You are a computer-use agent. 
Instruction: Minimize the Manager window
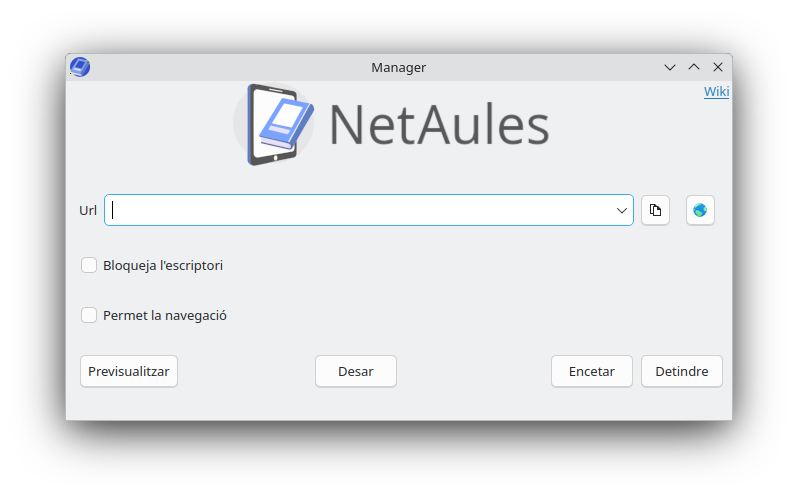670,67
